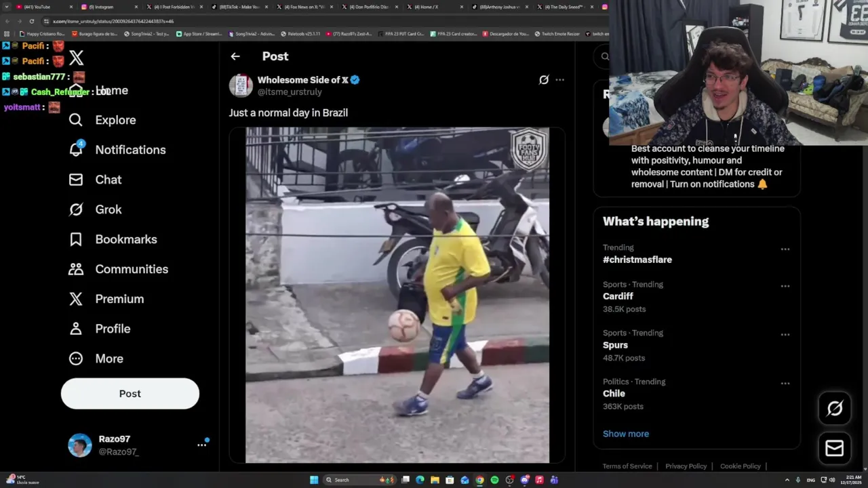Open the More menu in sidebar
868x488 pixels.
click(96, 359)
